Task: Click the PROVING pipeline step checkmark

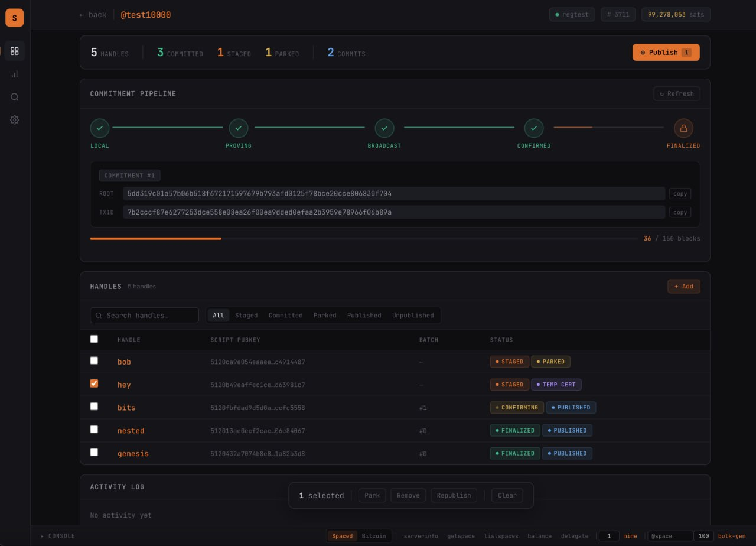Action: tap(239, 128)
